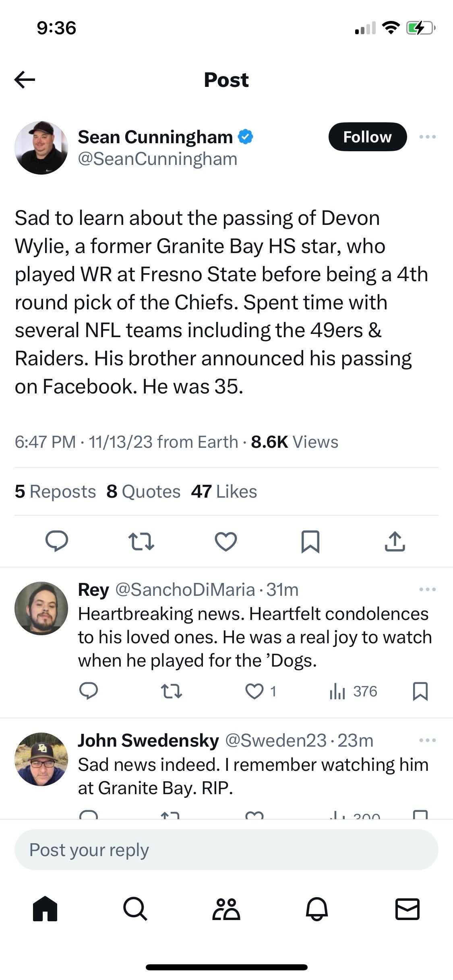Follow Sean Cunningham
The width and height of the screenshot is (453, 980).
pos(367,137)
